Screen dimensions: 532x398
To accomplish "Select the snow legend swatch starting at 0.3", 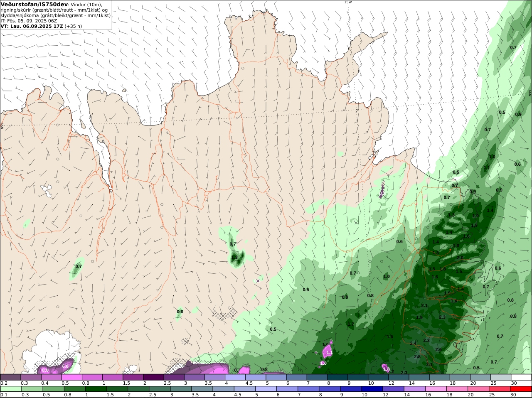I will click(31, 377).
